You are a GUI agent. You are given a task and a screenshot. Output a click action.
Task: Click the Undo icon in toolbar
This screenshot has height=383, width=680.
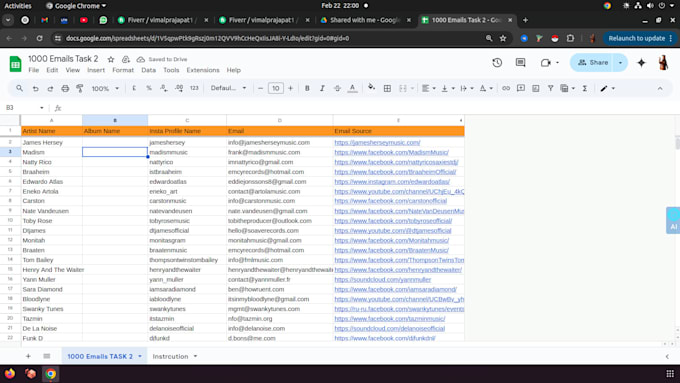(x=36, y=88)
